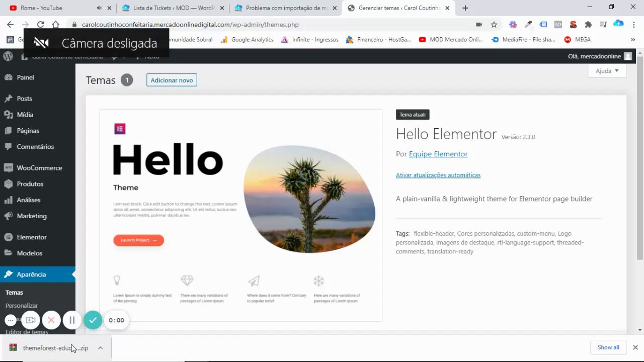The width and height of the screenshot is (644, 362).
Task: Open Financeiro - HostGa... bookmark
Action: pyautogui.click(x=378, y=40)
